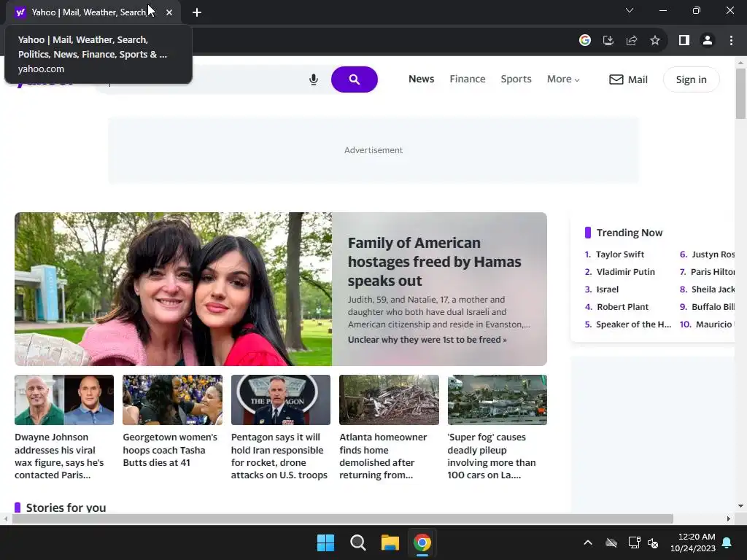
Task: Open trending topic Taylor Swift
Action: [620, 254]
